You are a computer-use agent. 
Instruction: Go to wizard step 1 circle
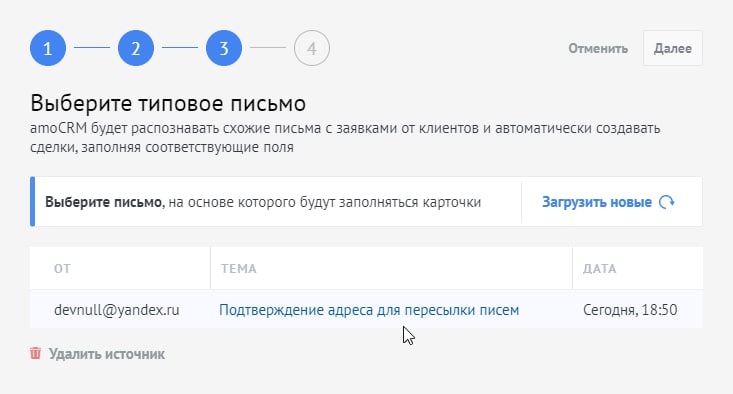(x=48, y=48)
